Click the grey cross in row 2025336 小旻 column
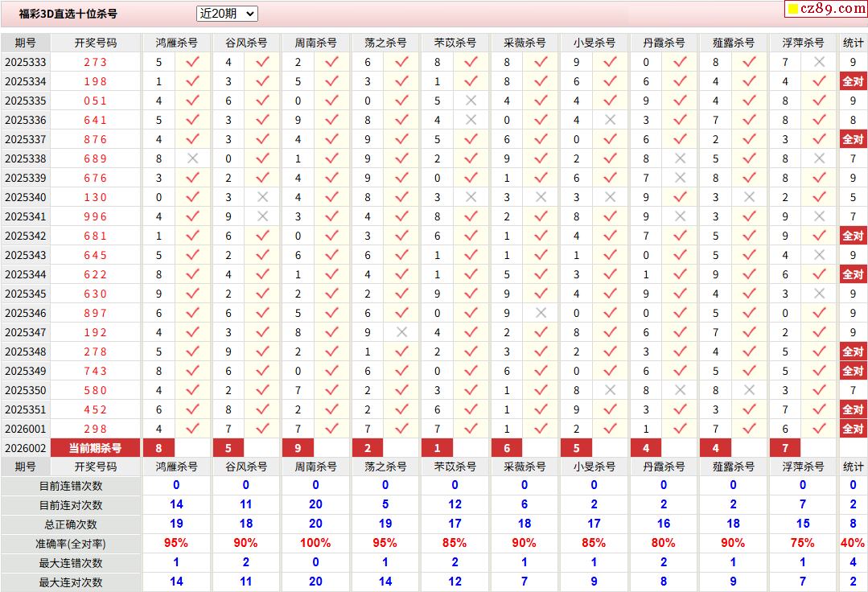Viewport: 868px width, 592px height. click(x=610, y=120)
